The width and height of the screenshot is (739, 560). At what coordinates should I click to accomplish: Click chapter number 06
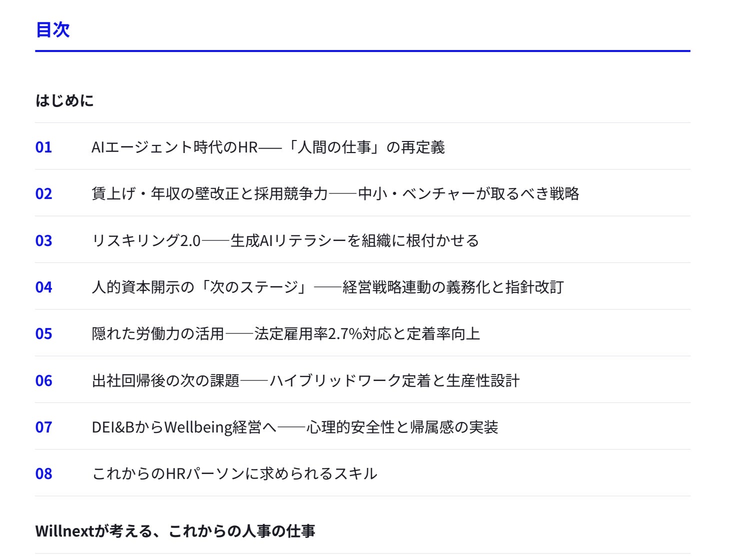pos(43,381)
